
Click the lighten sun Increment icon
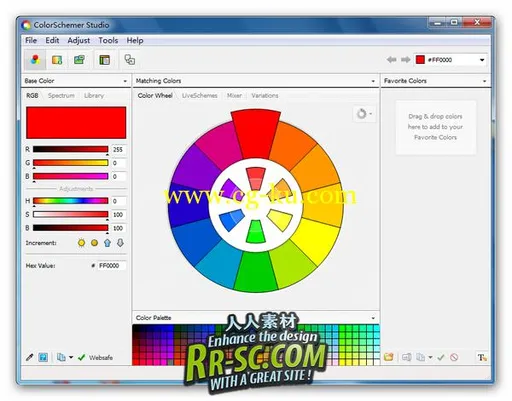tap(81, 243)
